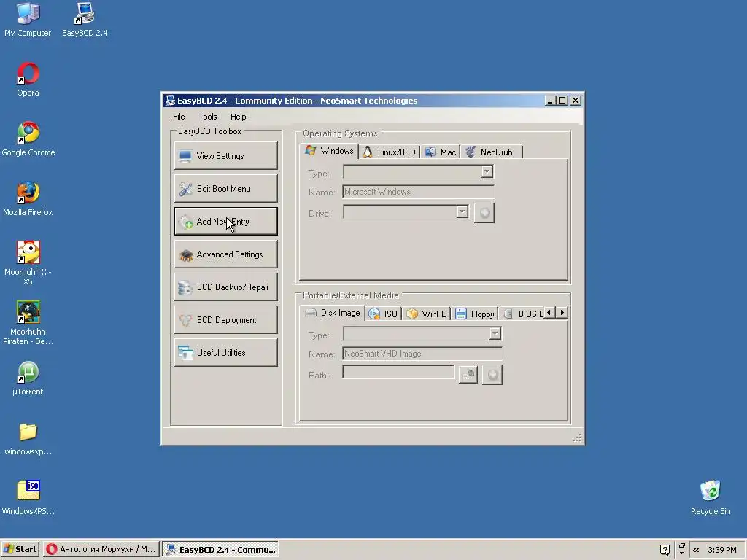Switch to the Mac tab
This screenshot has height=560, width=747.
(441, 152)
